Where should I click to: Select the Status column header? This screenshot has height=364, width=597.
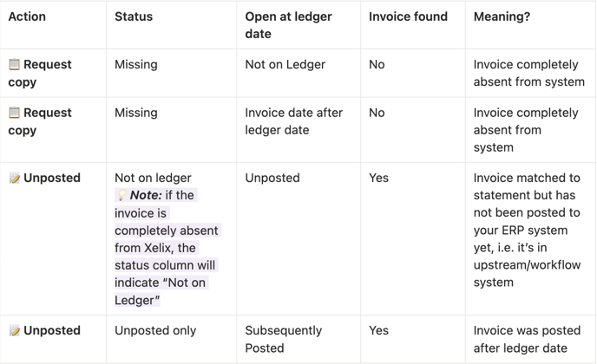(x=134, y=16)
